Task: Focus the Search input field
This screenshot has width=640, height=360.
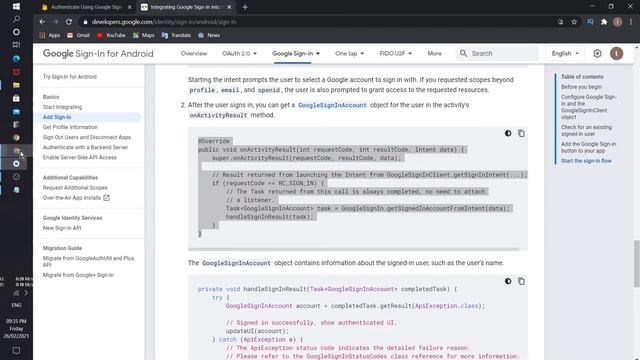Action: [497, 53]
